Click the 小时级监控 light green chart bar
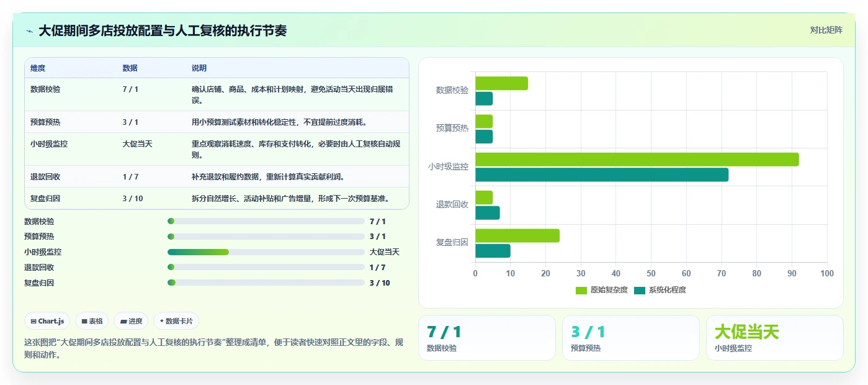The image size is (868, 385). point(637,160)
